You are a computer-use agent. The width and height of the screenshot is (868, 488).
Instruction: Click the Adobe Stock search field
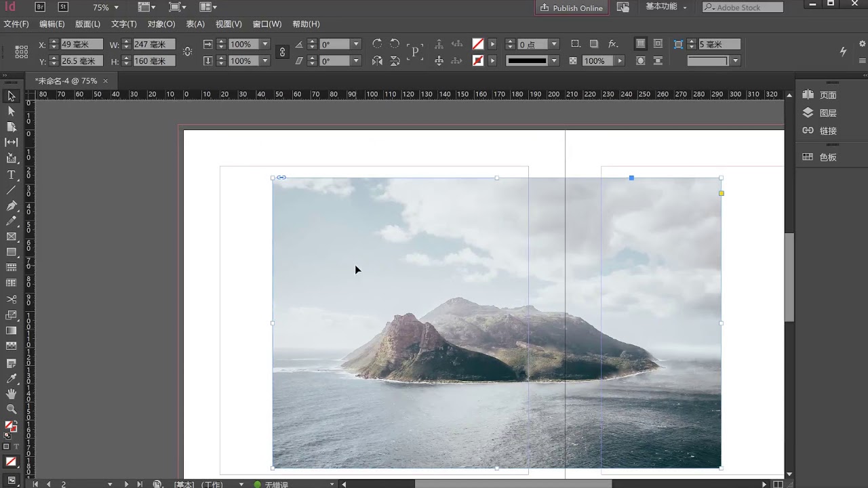(x=743, y=7)
